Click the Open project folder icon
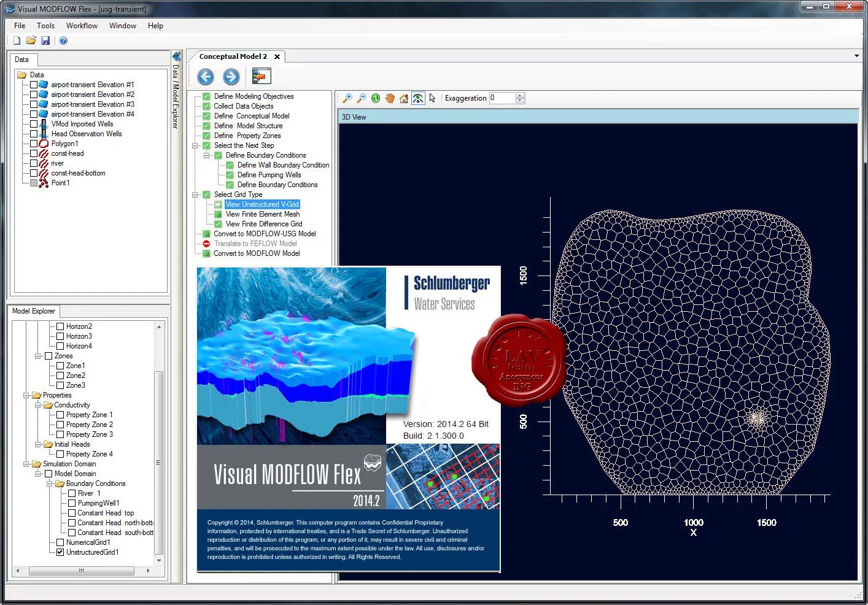Screen dimensions: 868x605 31,40
